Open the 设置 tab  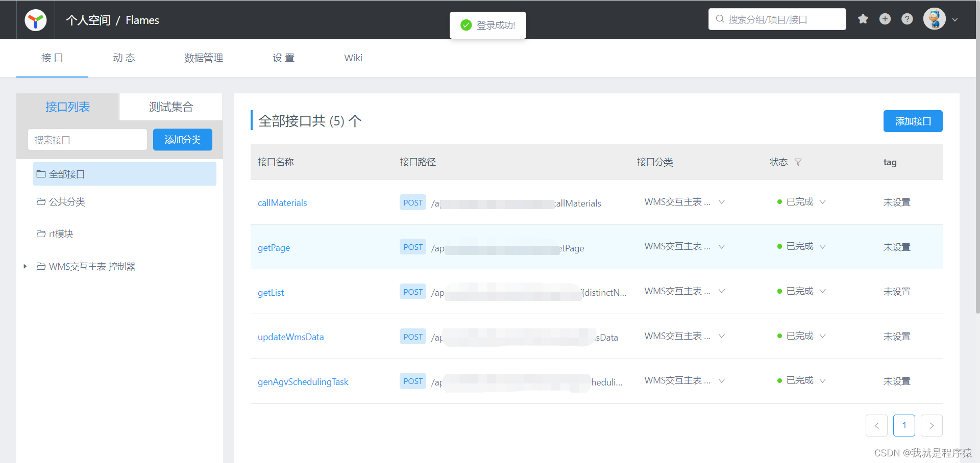click(x=283, y=58)
